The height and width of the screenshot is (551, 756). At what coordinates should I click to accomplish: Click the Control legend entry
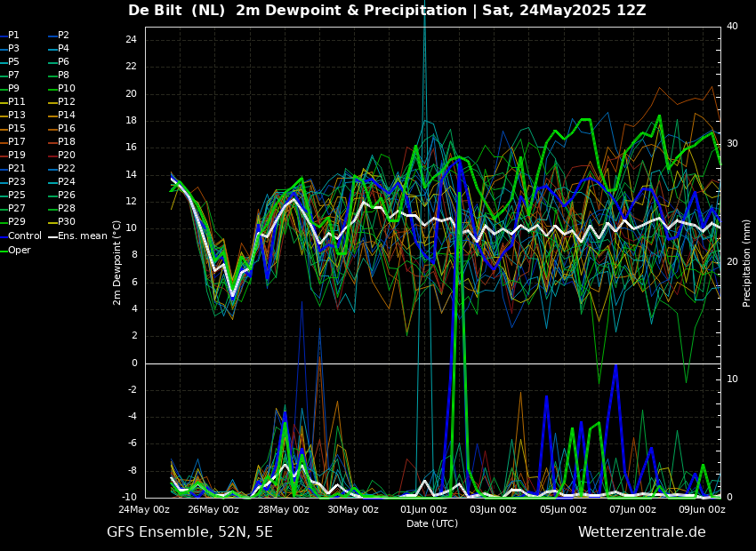[x=24, y=236]
